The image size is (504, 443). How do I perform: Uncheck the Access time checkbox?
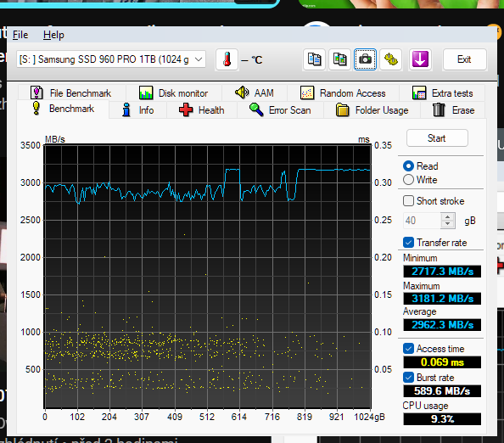[408, 349]
